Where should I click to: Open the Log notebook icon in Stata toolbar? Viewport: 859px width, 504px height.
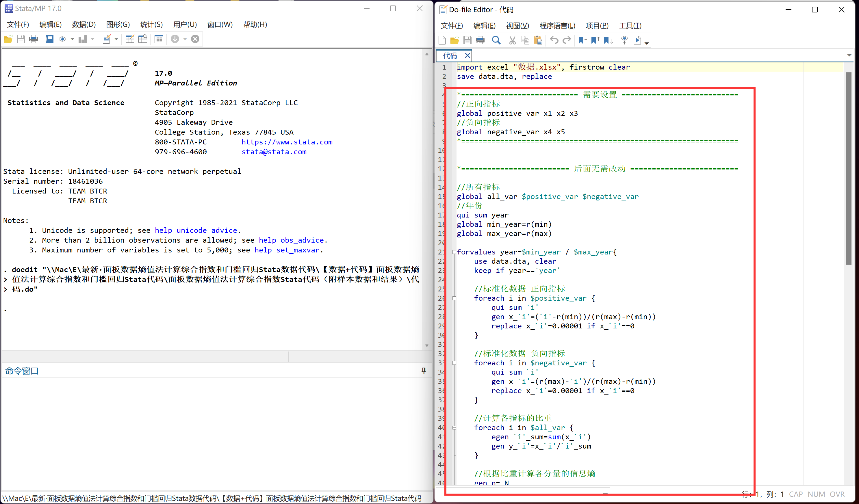[x=49, y=39]
